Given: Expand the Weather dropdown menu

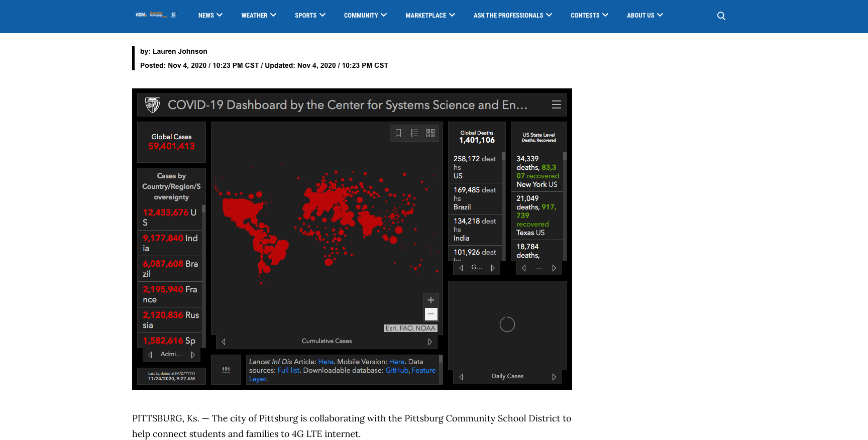Looking at the screenshot, I should tap(259, 16).
